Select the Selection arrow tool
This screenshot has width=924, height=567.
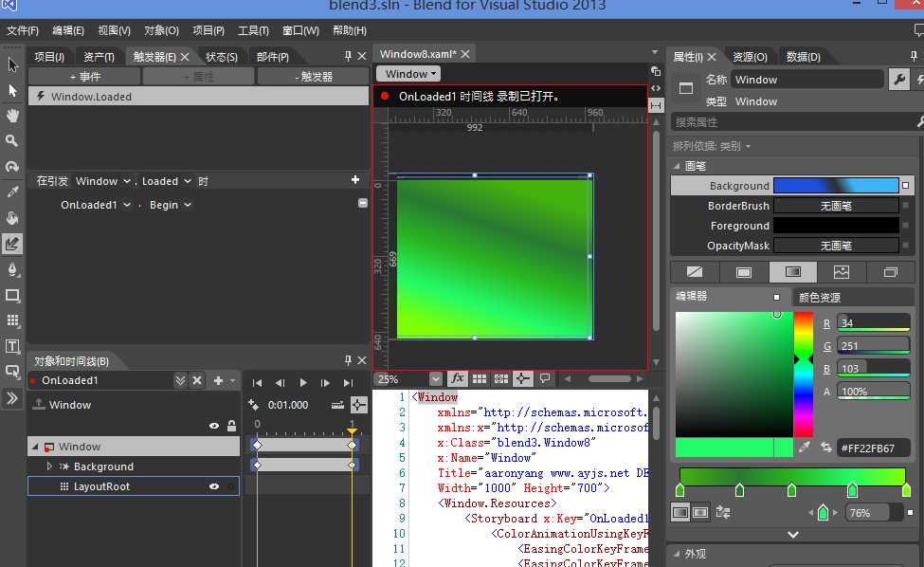[12, 64]
